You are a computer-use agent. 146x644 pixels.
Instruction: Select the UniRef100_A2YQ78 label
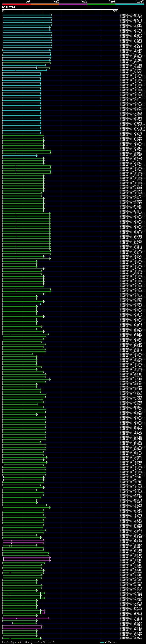pyautogui.click(x=131, y=45)
